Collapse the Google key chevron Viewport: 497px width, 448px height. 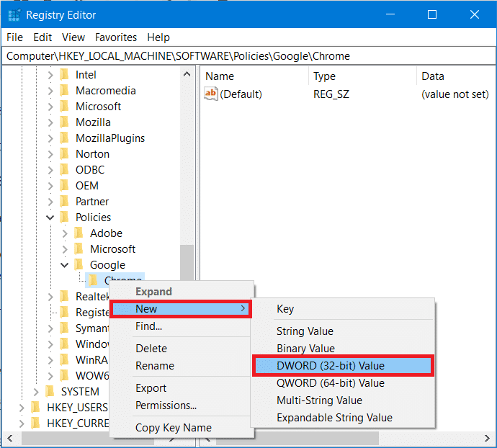click(x=65, y=265)
